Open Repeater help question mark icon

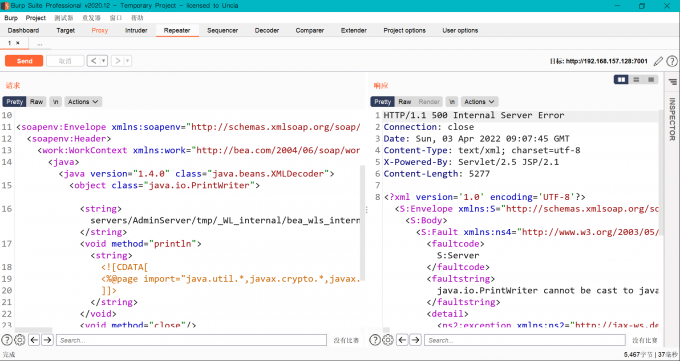(x=671, y=61)
